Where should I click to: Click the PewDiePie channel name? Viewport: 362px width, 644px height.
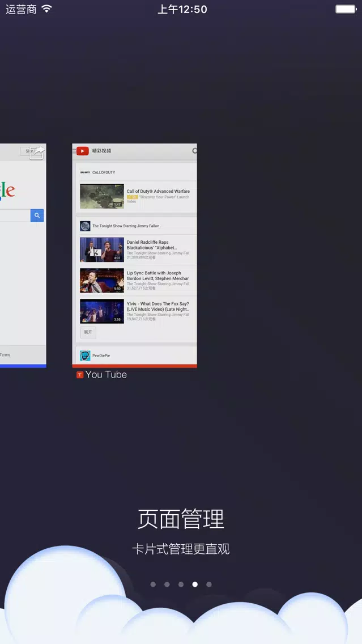(x=101, y=355)
